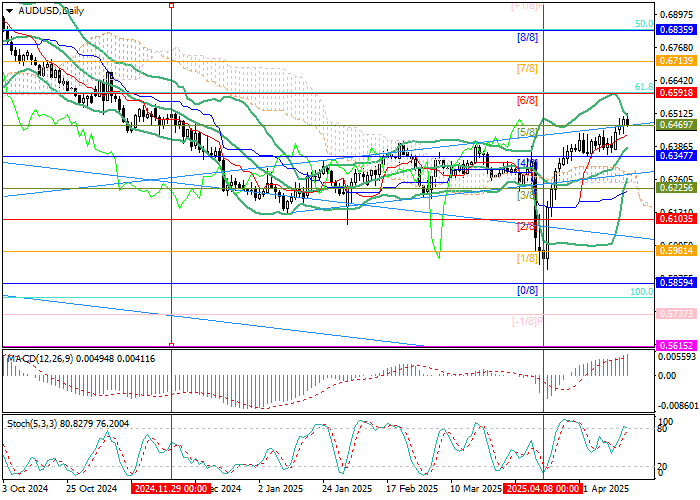Click the [6/8] Murrey level label
This screenshot has height=500, width=700.
pyautogui.click(x=527, y=100)
